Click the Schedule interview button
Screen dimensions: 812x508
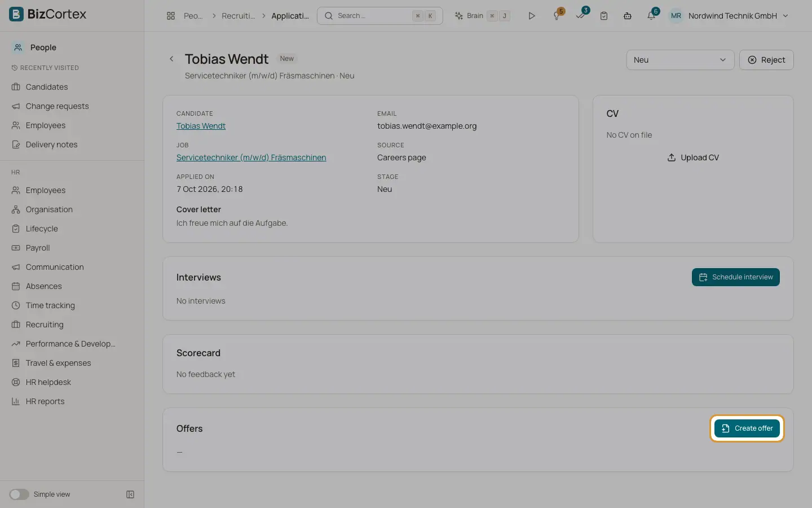click(735, 277)
